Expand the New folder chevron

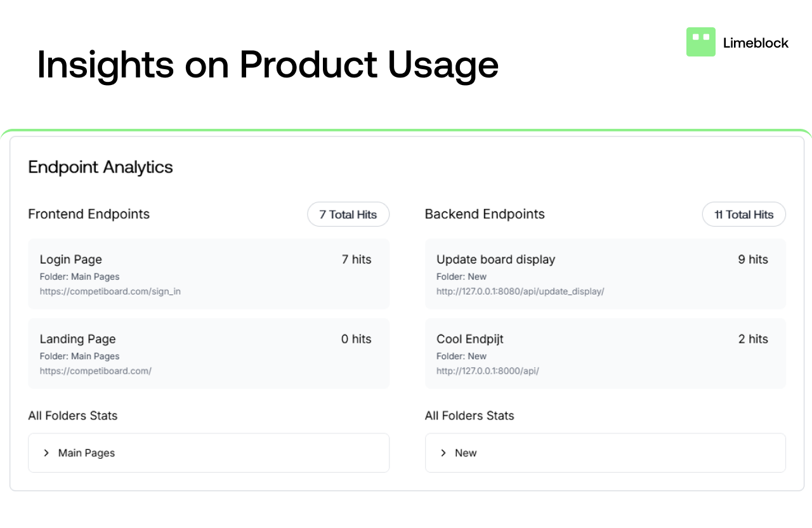click(443, 453)
